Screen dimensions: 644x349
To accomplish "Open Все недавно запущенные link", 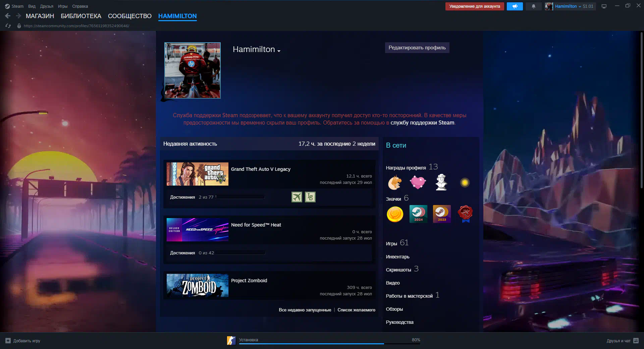I will click(305, 310).
